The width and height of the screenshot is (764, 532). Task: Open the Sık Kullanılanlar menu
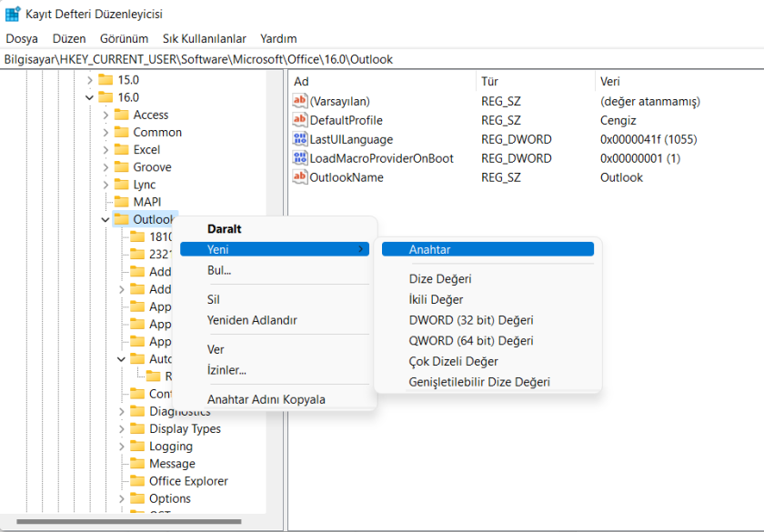pyautogui.click(x=204, y=38)
